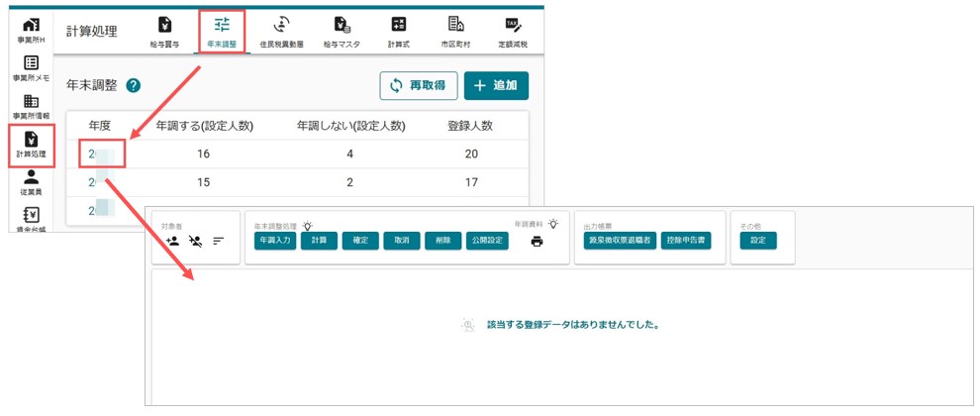
Task: Click the help question mark beside 年末調整
Action: coord(133,86)
